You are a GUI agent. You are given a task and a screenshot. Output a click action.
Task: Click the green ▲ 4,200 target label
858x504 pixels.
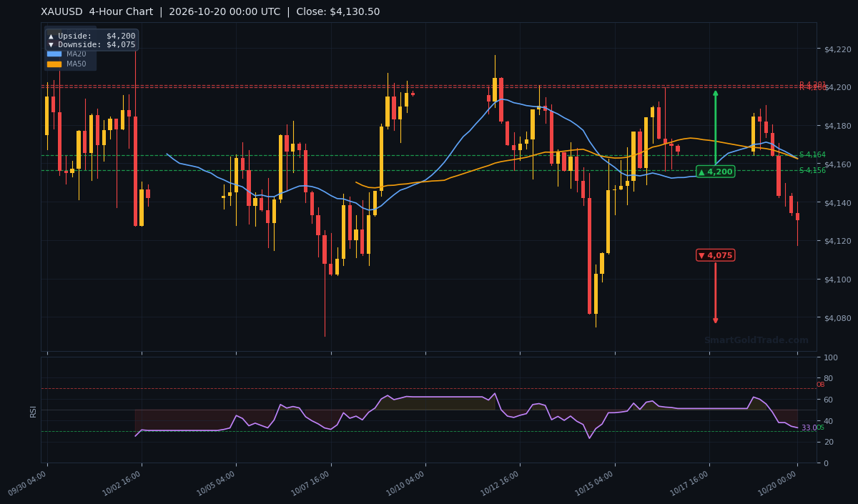[x=715, y=172]
